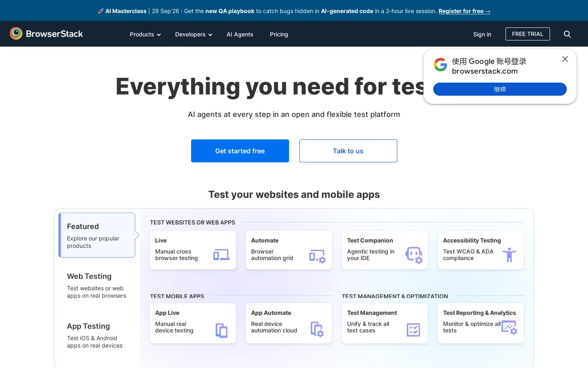Screen dimensions: 588x368
Task: Click the Test Management checklist icon
Action: coord(414,330)
